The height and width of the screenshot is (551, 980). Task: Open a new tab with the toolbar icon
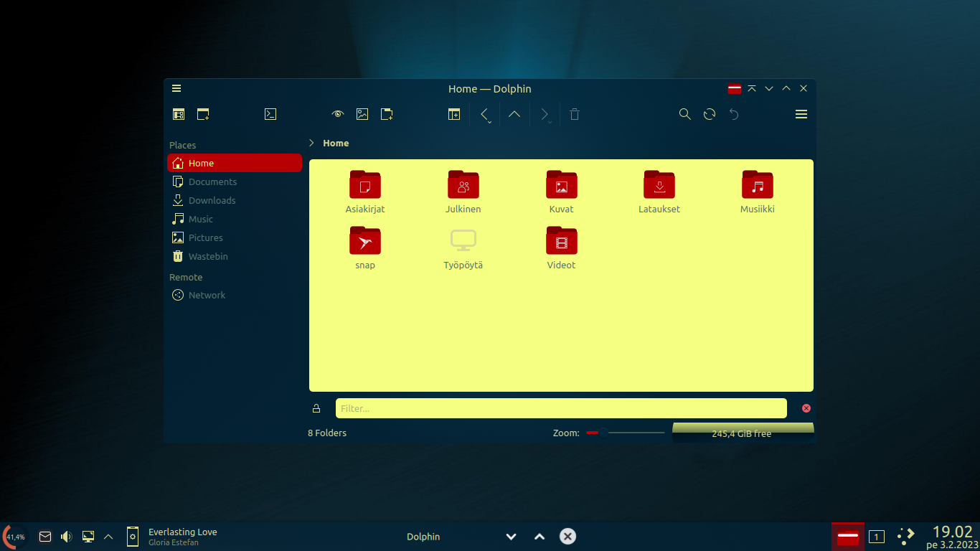click(203, 114)
